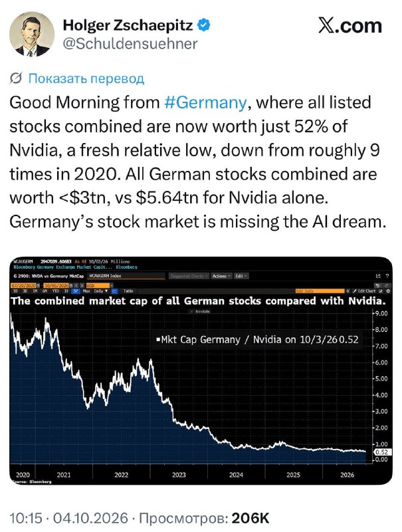402x532 pixels.
Task: Expand the Edit dropdown menu
Action: point(241,276)
